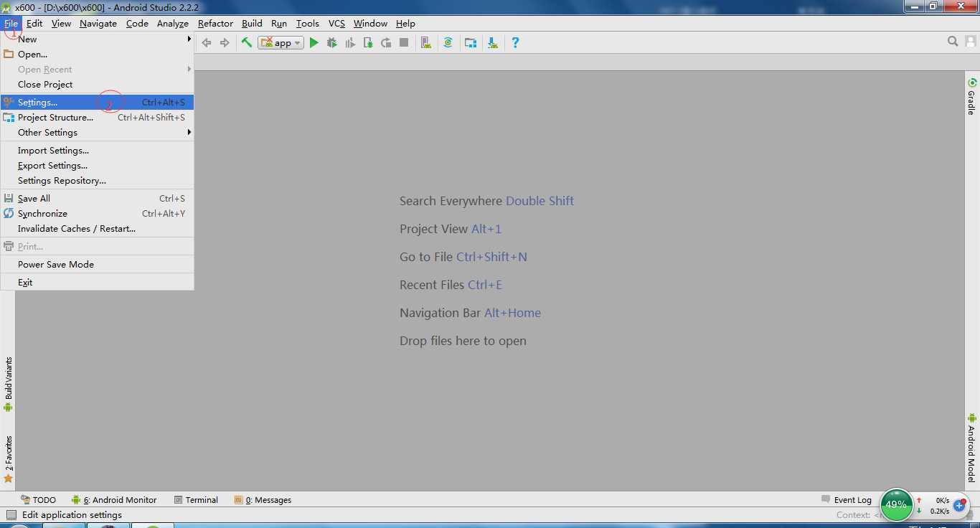Image resolution: width=980 pixels, height=528 pixels.
Task: Choose Export Settings...
Action: click(x=97, y=166)
